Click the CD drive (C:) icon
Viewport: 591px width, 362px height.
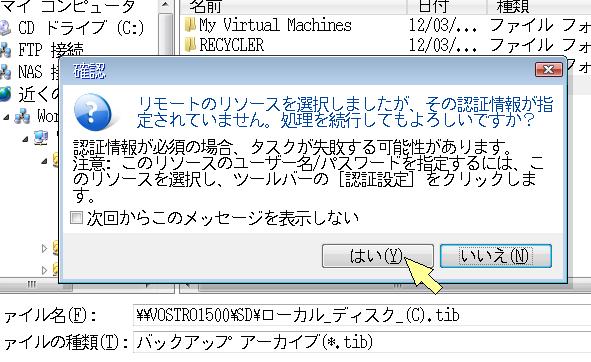(5, 28)
